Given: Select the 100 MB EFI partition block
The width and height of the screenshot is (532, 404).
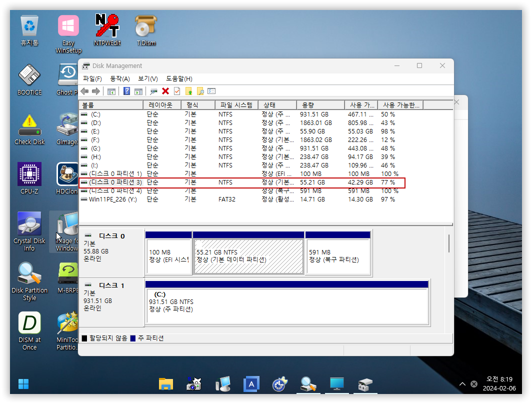Looking at the screenshot, I should (x=168, y=252).
